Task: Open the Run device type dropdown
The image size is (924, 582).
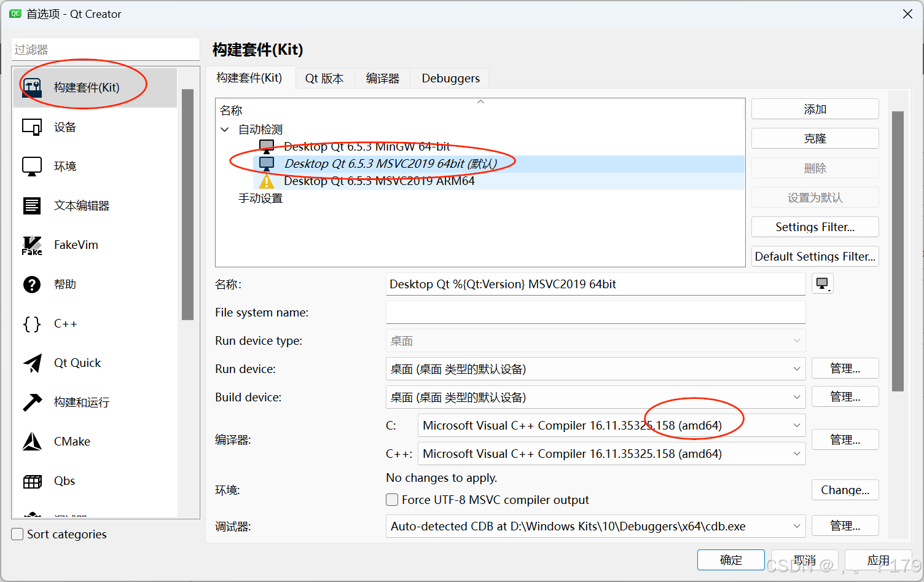Action: coord(595,340)
